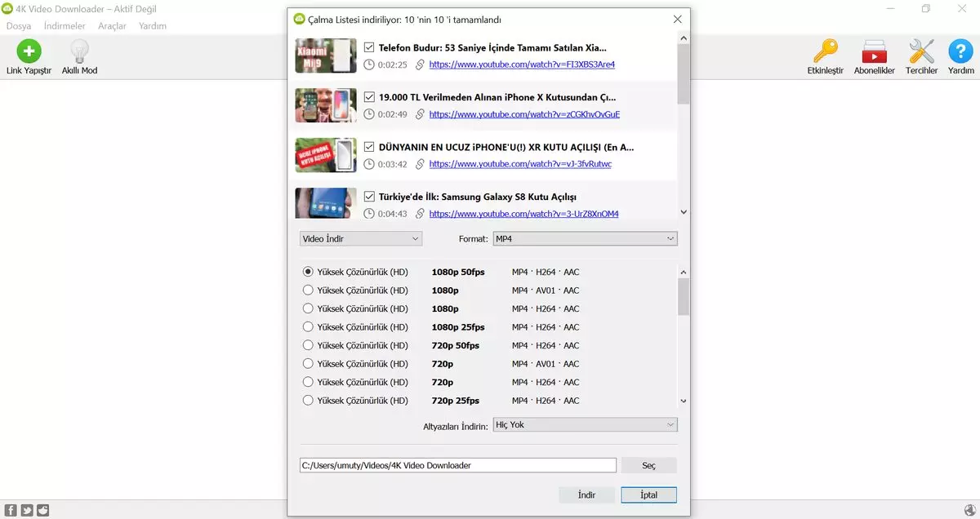
Task: Open the Araçlar menu
Action: (x=112, y=25)
